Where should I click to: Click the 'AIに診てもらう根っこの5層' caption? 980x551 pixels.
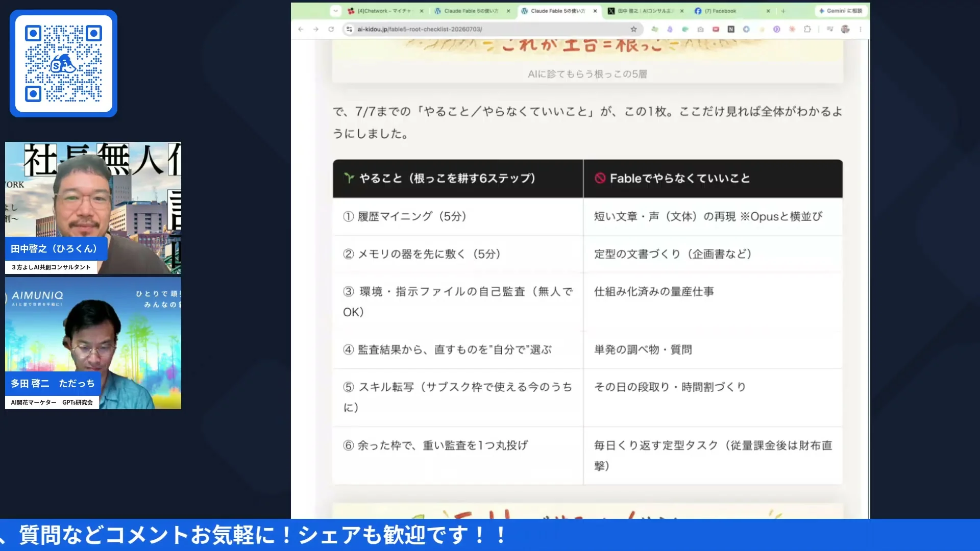tap(587, 74)
